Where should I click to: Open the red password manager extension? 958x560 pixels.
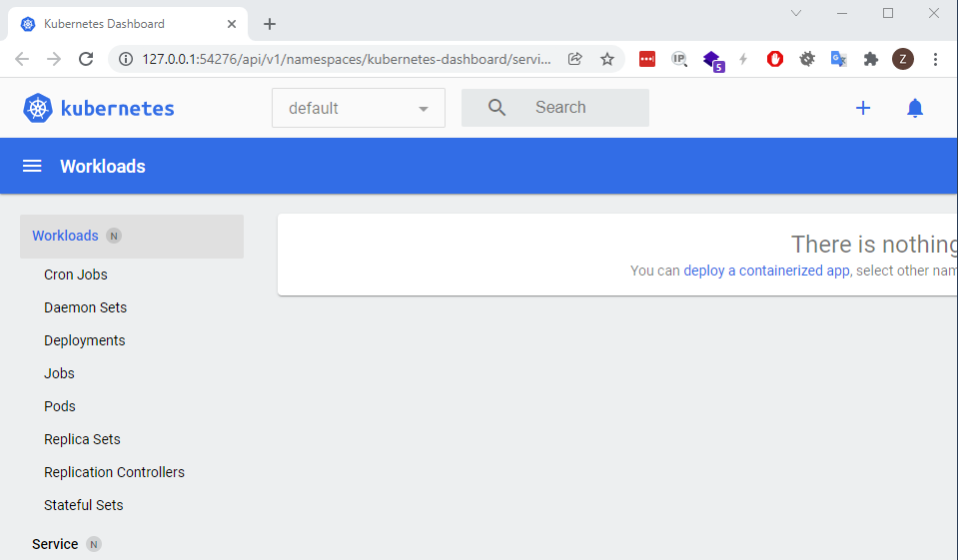[647, 59]
